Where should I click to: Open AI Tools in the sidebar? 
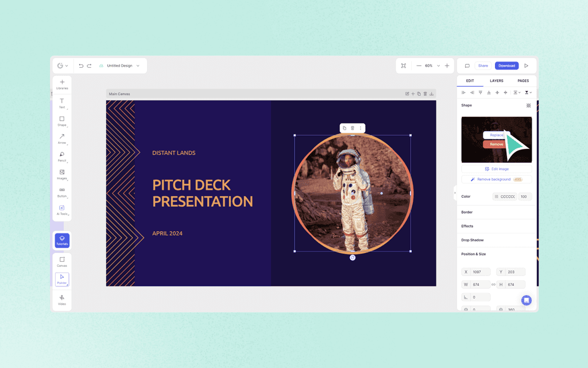click(61, 209)
